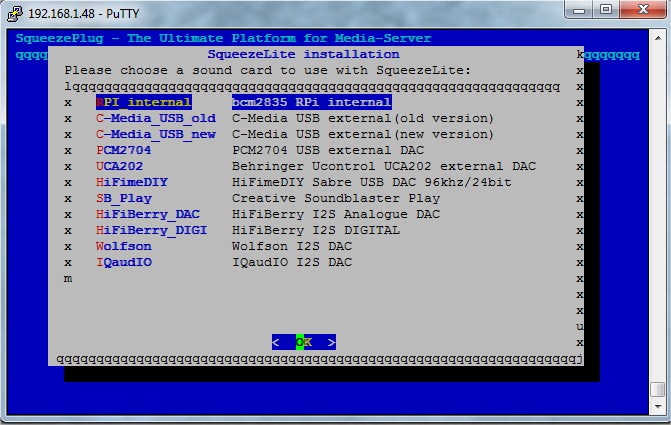Select HiFiBerry_DAC from the list
Viewport: 671px width, 425px height.
(x=148, y=214)
